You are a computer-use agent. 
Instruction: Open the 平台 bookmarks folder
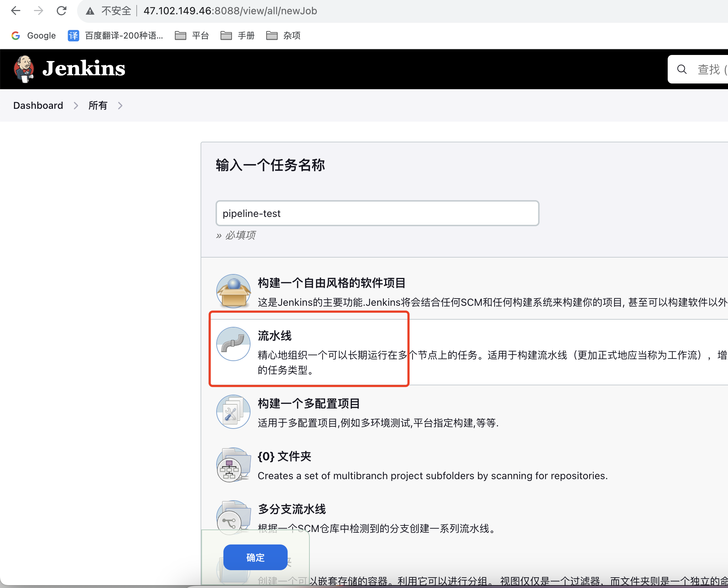point(192,36)
